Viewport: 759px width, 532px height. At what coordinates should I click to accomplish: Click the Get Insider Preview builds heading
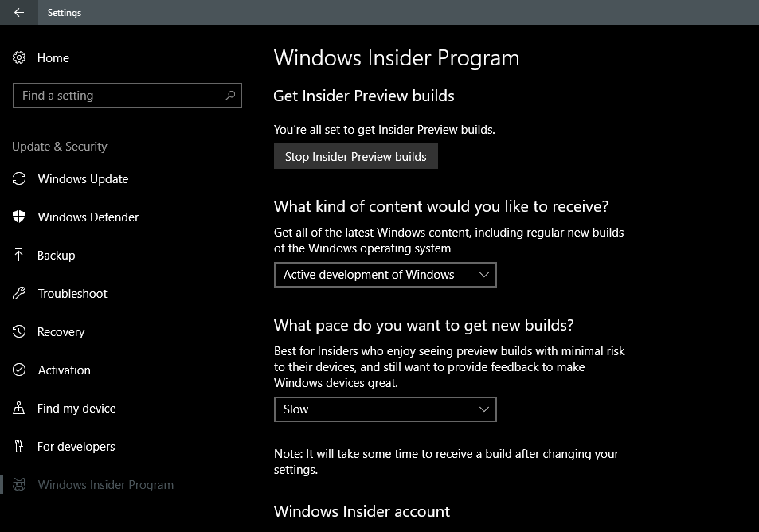pos(364,96)
